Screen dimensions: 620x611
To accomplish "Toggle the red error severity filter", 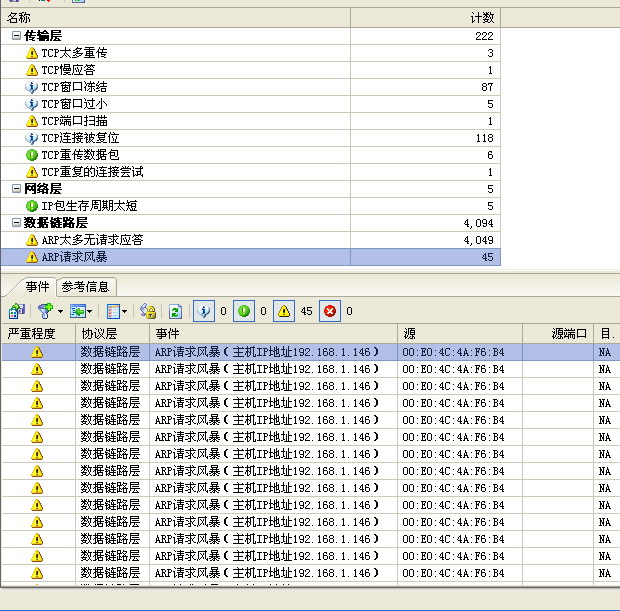I will pos(329,311).
